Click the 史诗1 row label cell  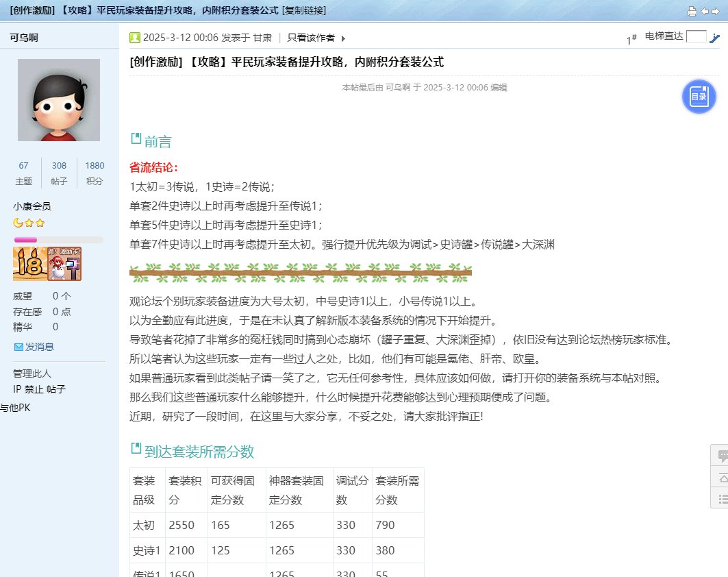point(148,550)
